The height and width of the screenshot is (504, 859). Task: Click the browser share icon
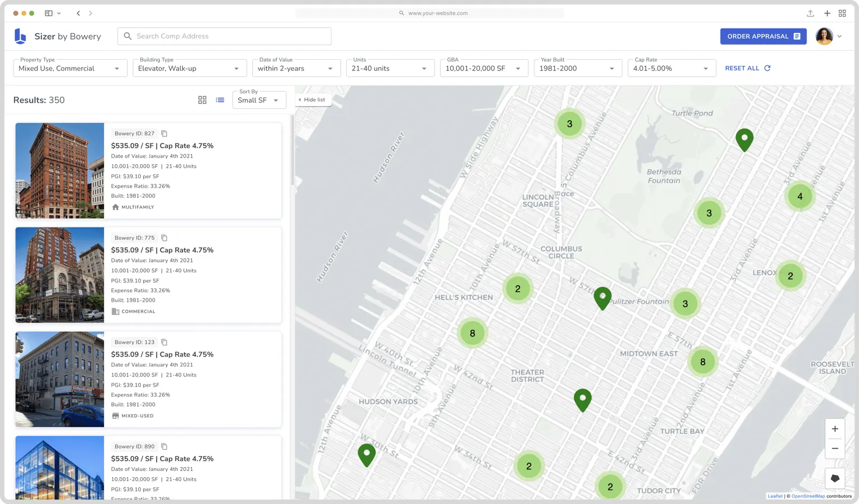click(x=810, y=13)
